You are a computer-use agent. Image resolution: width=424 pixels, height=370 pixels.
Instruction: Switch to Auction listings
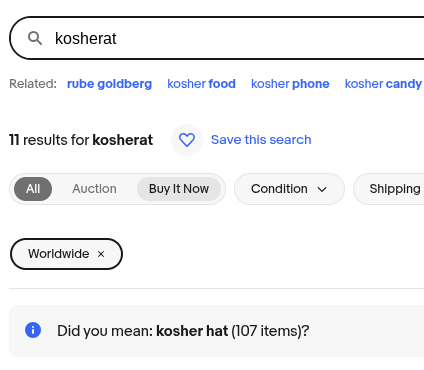click(94, 189)
